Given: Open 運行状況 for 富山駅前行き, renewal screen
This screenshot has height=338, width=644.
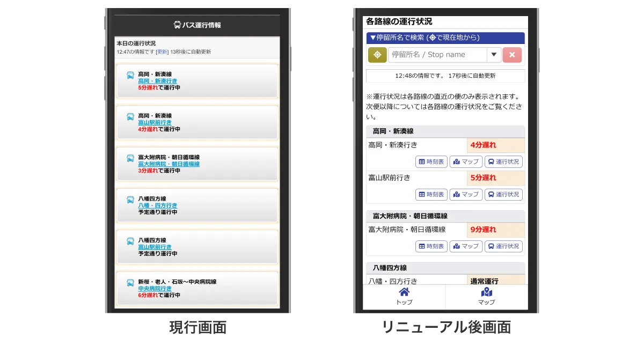Looking at the screenshot, I should click(x=503, y=194).
